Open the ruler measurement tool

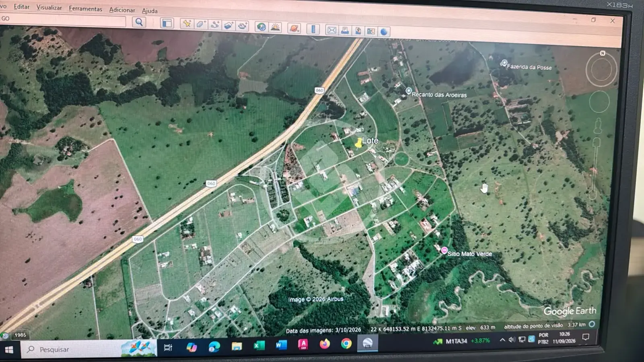313,29
